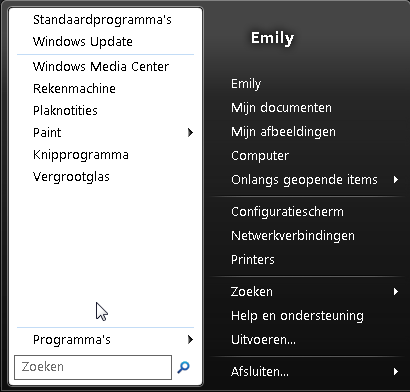Expand the Paint jump list arrow

pos(190,133)
